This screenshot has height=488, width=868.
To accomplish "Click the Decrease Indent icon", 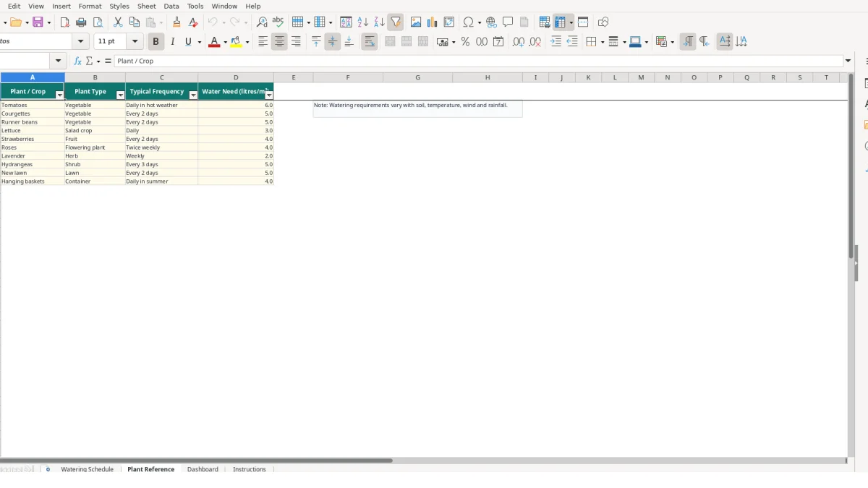I will pyautogui.click(x=572, y=42).
